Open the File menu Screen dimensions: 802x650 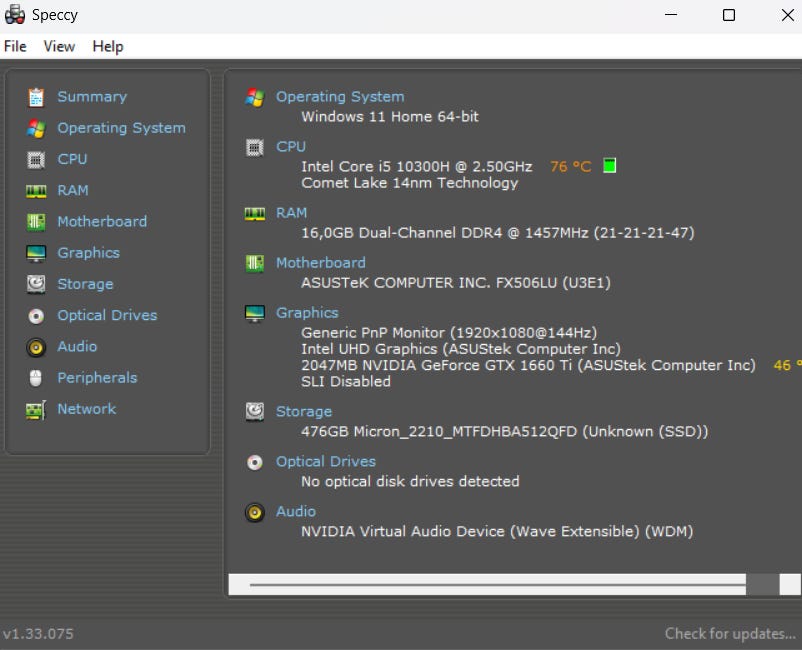(x=15, y=47)
